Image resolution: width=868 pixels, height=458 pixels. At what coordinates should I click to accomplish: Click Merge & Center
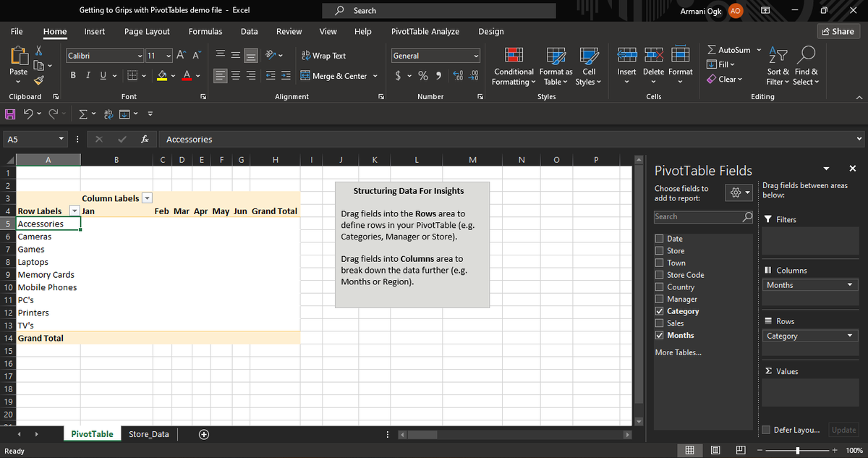(x=333, y=76)
